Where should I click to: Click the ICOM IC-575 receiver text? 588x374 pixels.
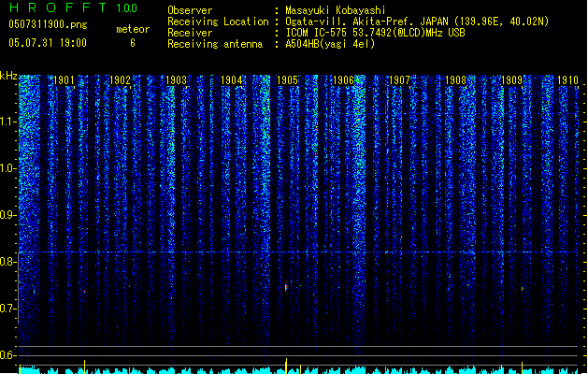375,33
